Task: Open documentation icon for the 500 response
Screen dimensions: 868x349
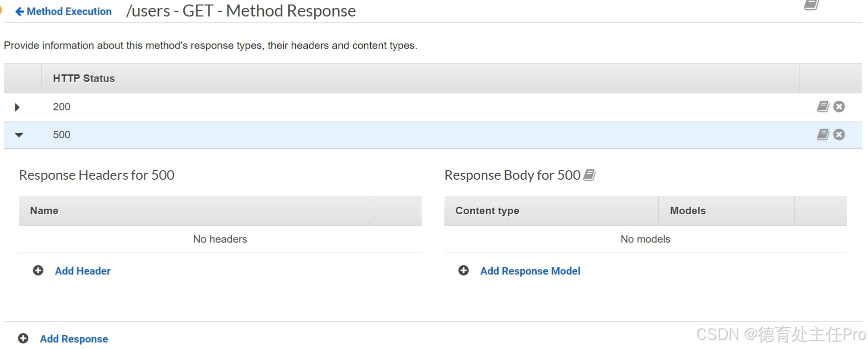Action: (823, 134)
